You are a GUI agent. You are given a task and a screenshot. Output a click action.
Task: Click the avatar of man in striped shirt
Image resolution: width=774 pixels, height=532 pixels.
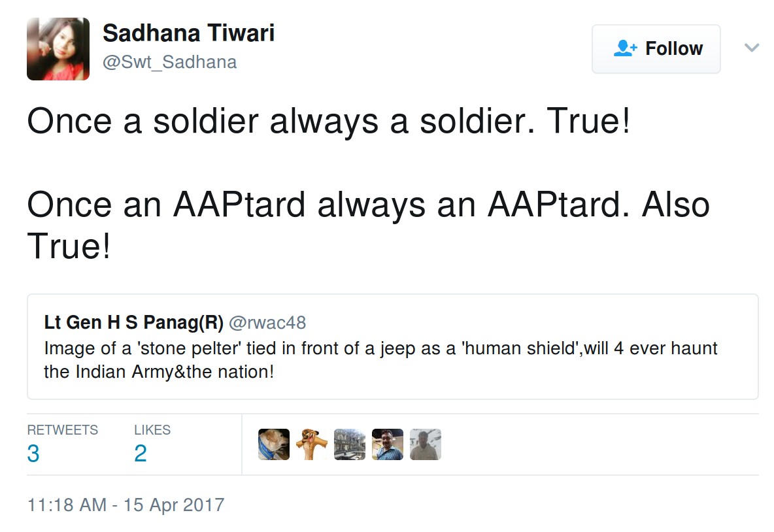[x=388, y=444]
